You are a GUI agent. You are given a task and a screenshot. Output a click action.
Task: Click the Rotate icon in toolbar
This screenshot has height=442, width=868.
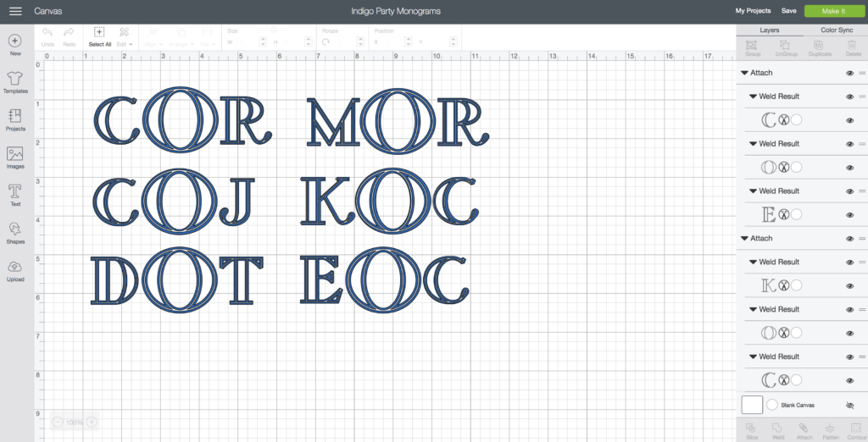tap(326, 42)
